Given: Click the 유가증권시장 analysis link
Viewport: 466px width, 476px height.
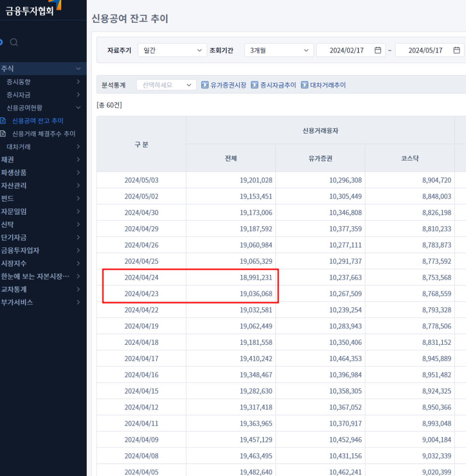Looking at the screenshot, I should point(228,85).
